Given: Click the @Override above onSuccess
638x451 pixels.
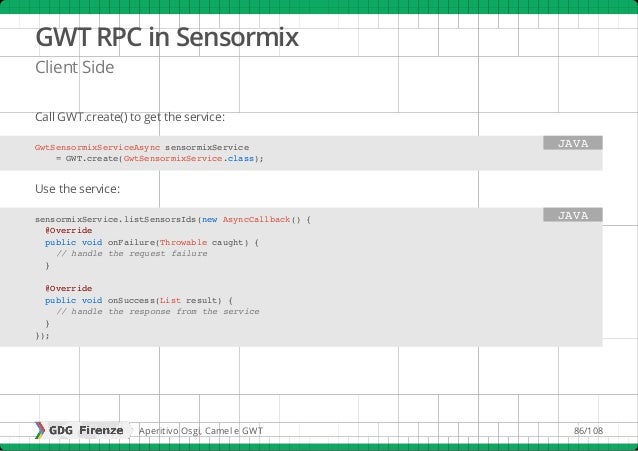Looking at the screenshot, I should [69, 288].
